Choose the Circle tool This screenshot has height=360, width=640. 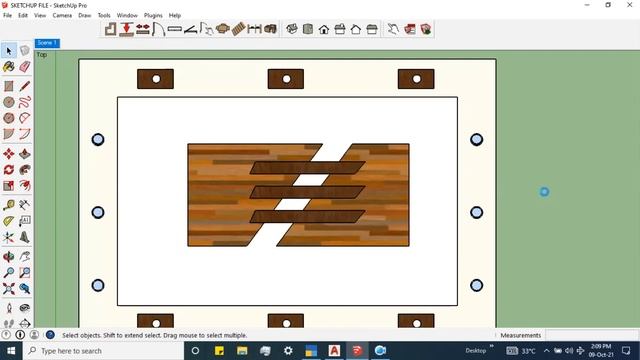click(9, 102)
